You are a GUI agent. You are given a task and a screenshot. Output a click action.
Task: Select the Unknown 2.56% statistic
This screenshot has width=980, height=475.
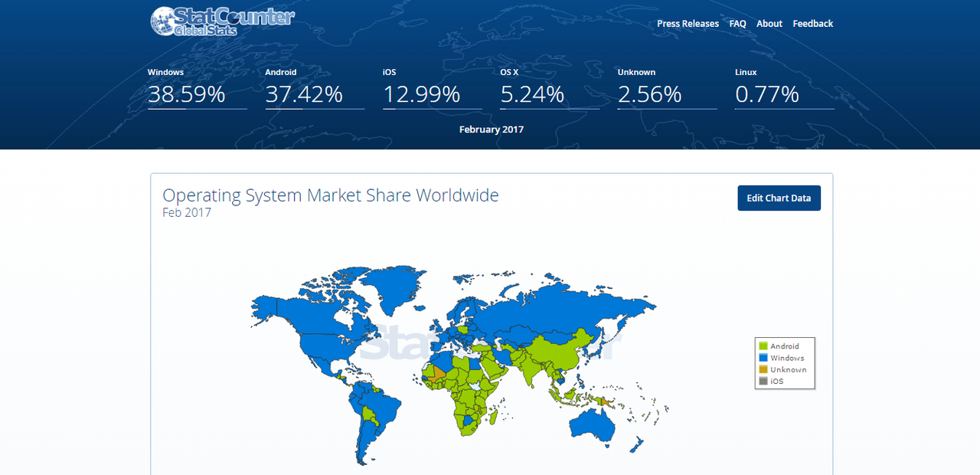coord(667,87)
